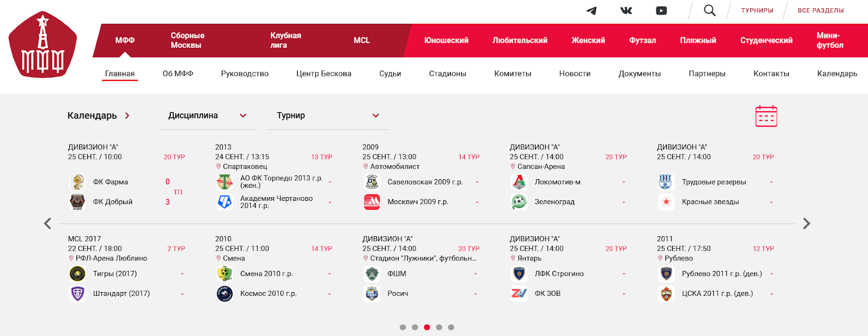Click the Смена 2010 team logo

coord(225,274)
